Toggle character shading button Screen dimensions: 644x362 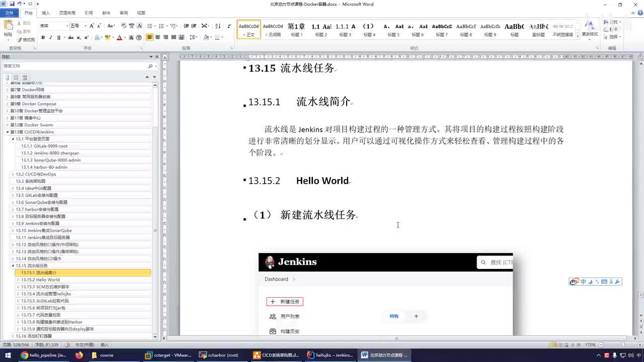(x=131, y=37)
